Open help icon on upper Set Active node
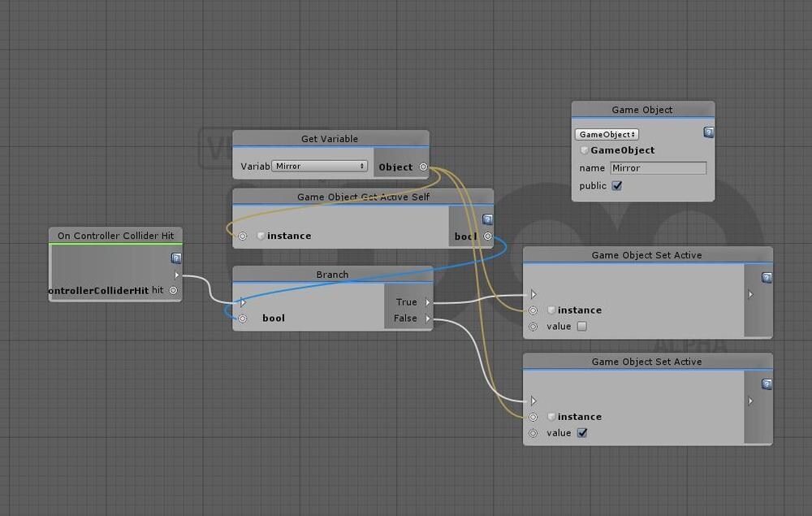The width and height of the screenshot is (812, 516). tap(767, 278)
